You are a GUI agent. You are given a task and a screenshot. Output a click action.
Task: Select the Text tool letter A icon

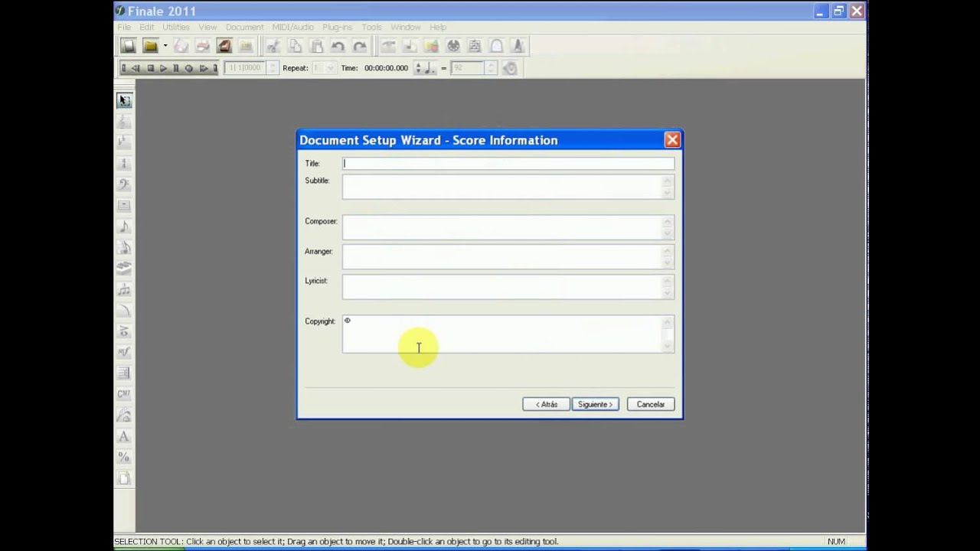tap(124, 436)
